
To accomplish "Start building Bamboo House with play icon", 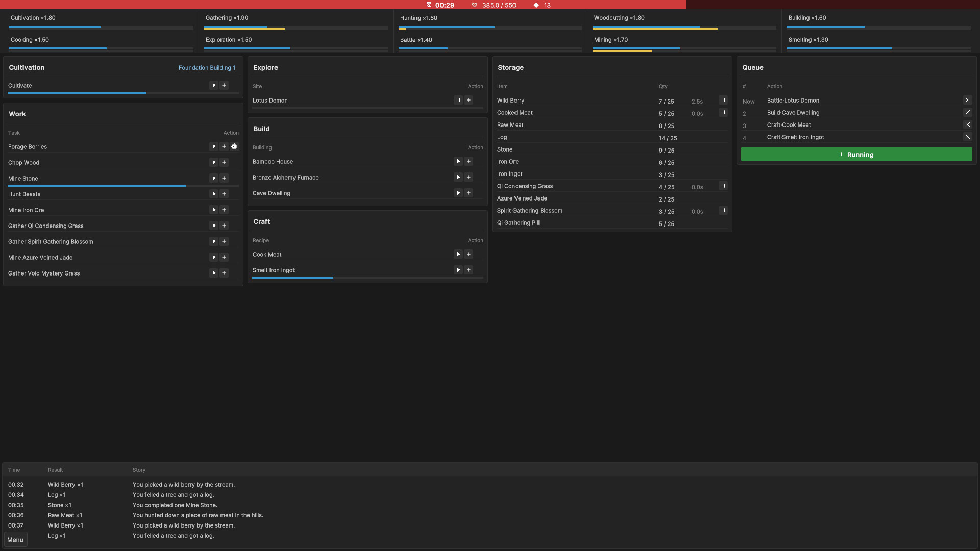I will point(458,161).
